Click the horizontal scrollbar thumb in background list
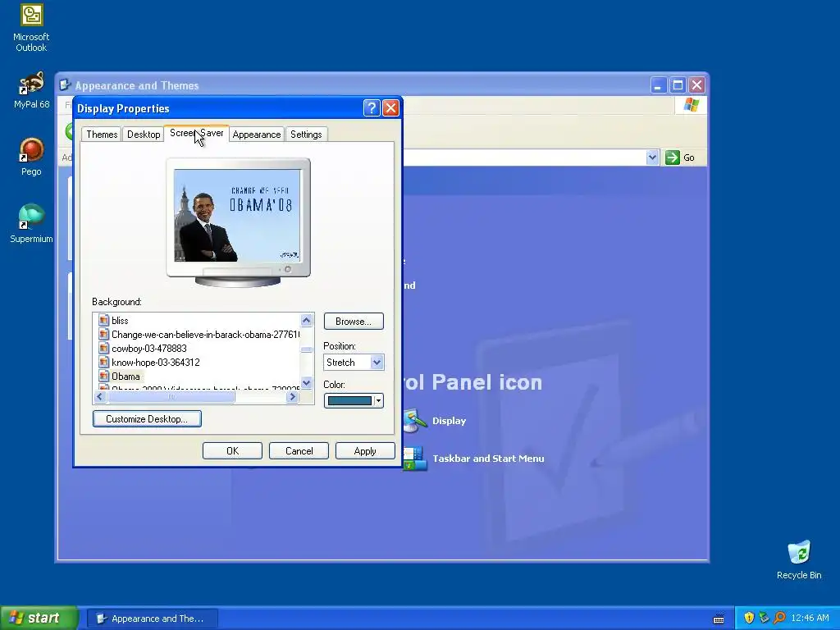 171,397
